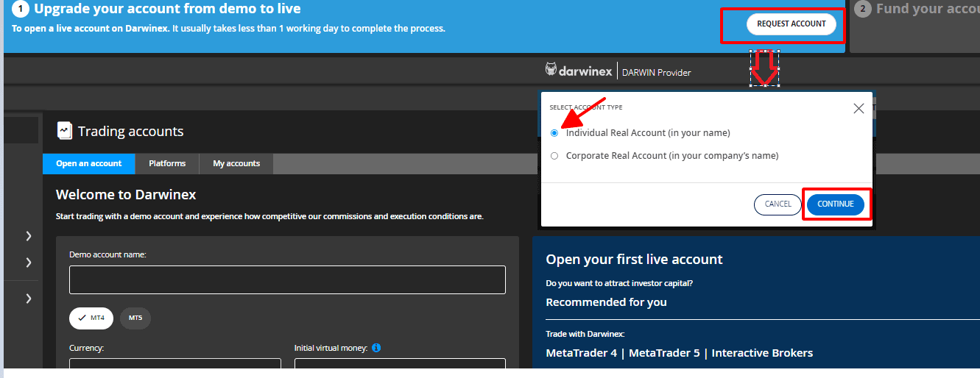
Task: Switch to the My accounts tab
Action: click(x=236, y=163)
